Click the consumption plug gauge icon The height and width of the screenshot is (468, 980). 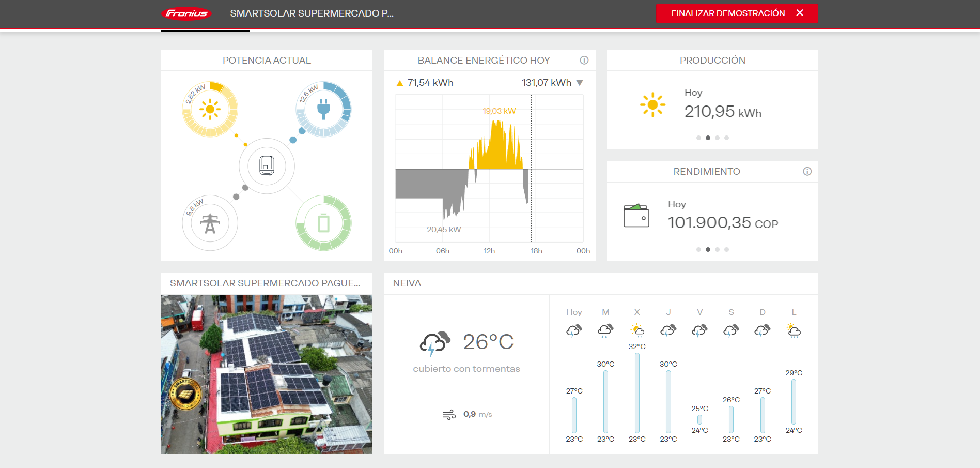coord(323,109)
